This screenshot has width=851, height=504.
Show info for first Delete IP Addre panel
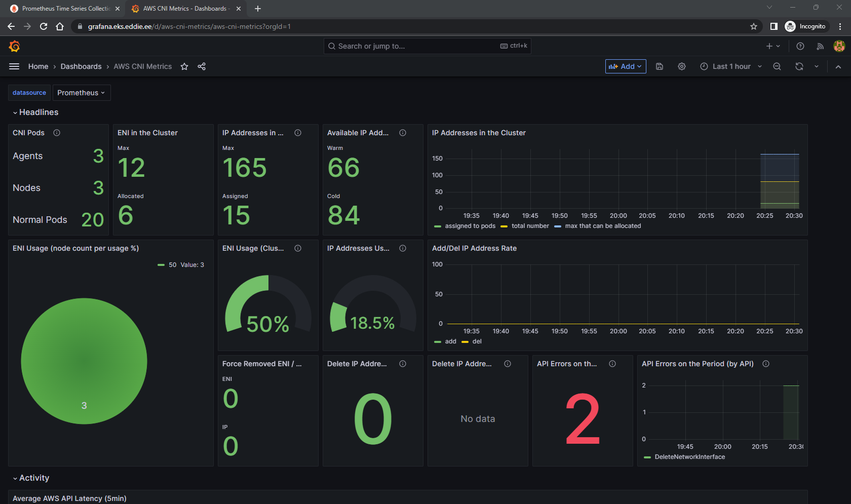[x=403, y=364]
